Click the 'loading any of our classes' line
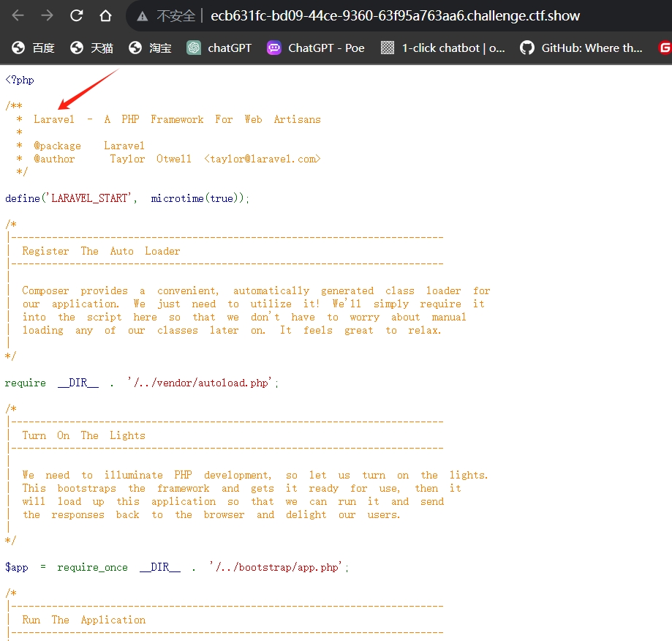This screenshot has width=672, height=641. tap(231, 330)
